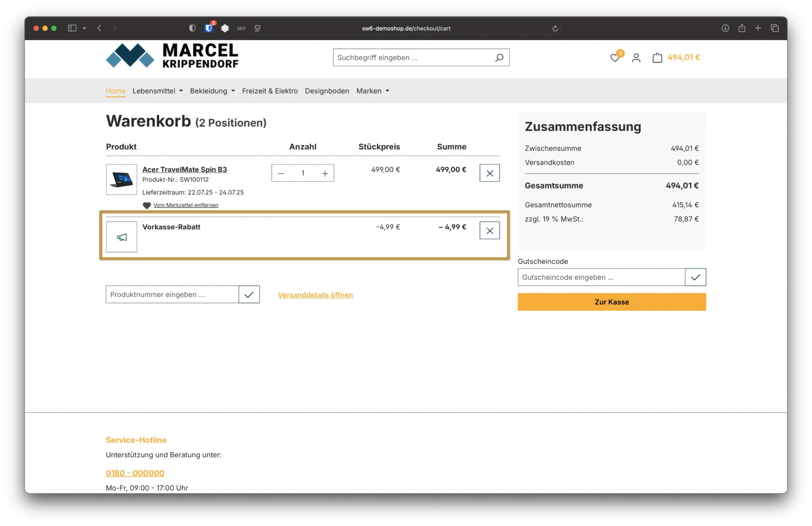Open the search with the magnifier icon
The height and width of the screenshot is (526, 812).
[499, 57]
